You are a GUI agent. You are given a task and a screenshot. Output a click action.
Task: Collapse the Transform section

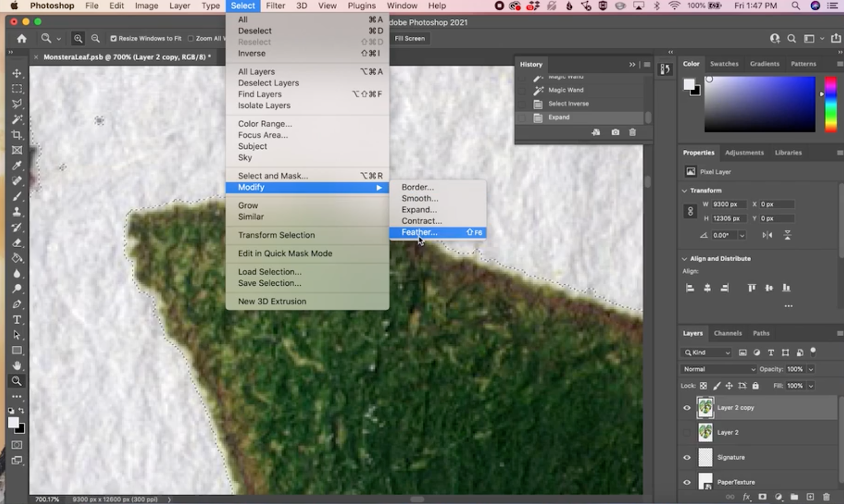pyautogui.click(x=685, y=190)
